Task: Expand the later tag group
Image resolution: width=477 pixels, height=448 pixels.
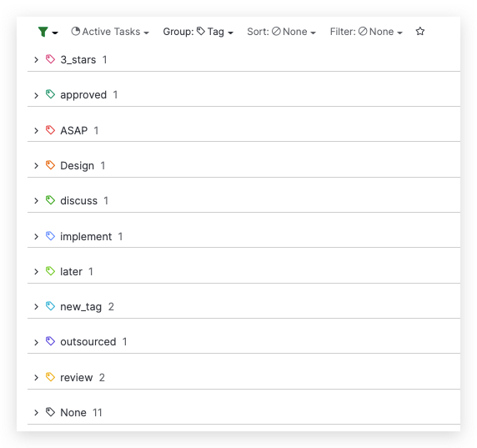Action: coord(36,271)
